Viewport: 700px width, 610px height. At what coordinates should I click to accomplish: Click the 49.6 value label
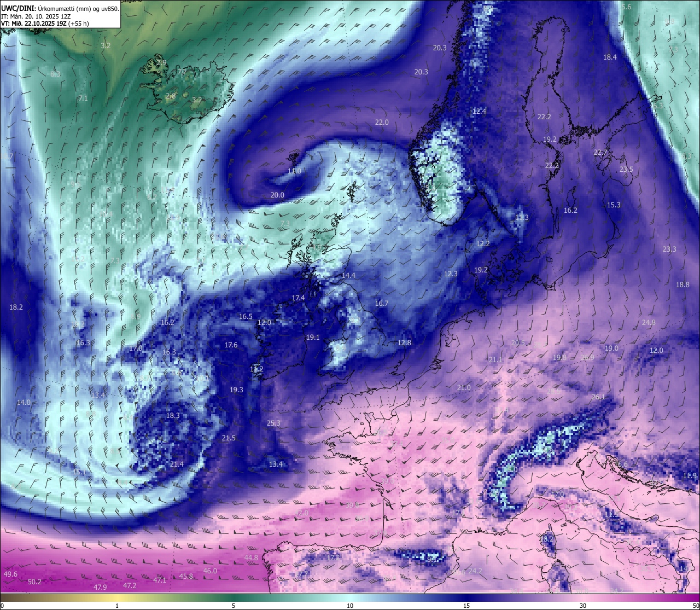(10, 574)
